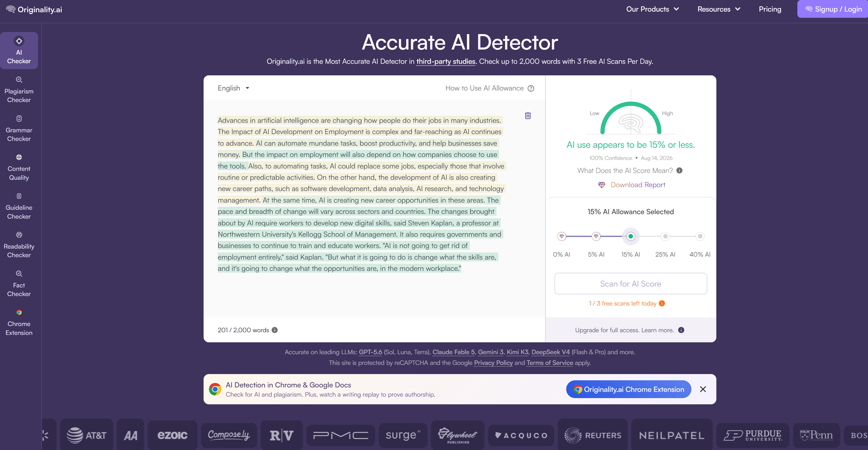The width and height of the screenshot is (868, 450).
Task: Open the DeepSeek V4 link
Action: tap(550, 352)
